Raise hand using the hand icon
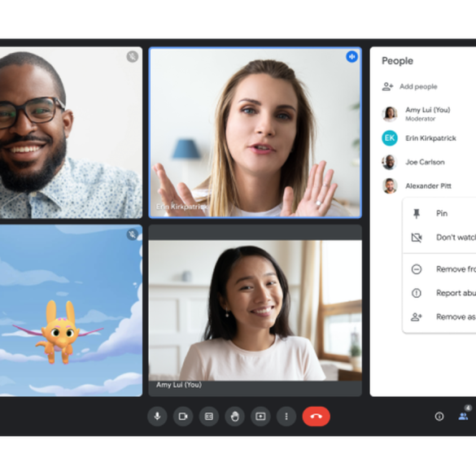Viewport: 476px width, 476px height. (x=234, y=417)
